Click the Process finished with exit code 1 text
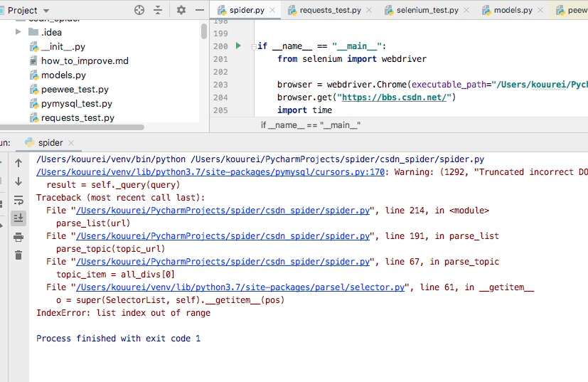The height and width of the screenshot is (382, 588). 119,339
